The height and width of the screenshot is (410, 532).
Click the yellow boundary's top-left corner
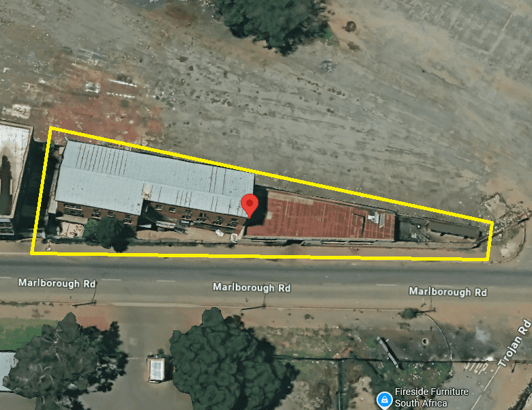point(50,128)
